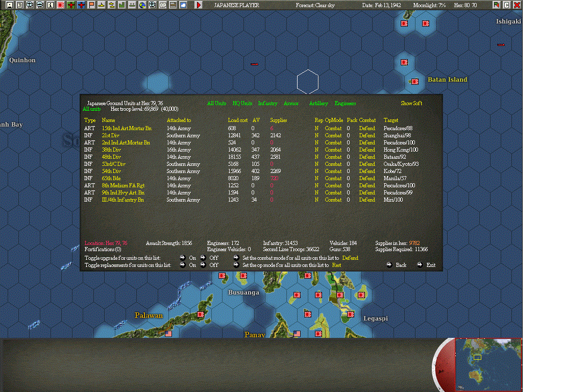The width and height of the screenshot is (588, 392).
Task: Click the Show Soft link
Action: click(x=411, y=103)
